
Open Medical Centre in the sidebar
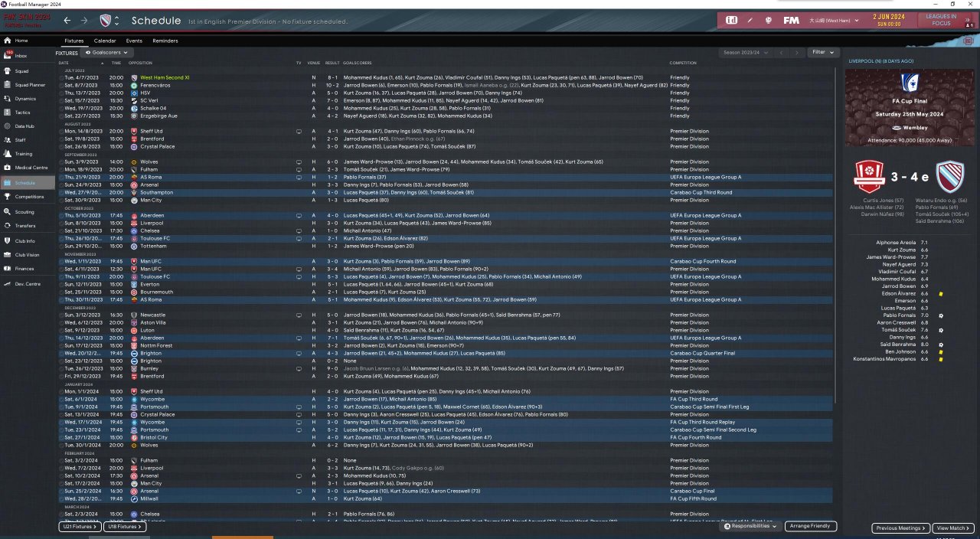tap(28, 168)
